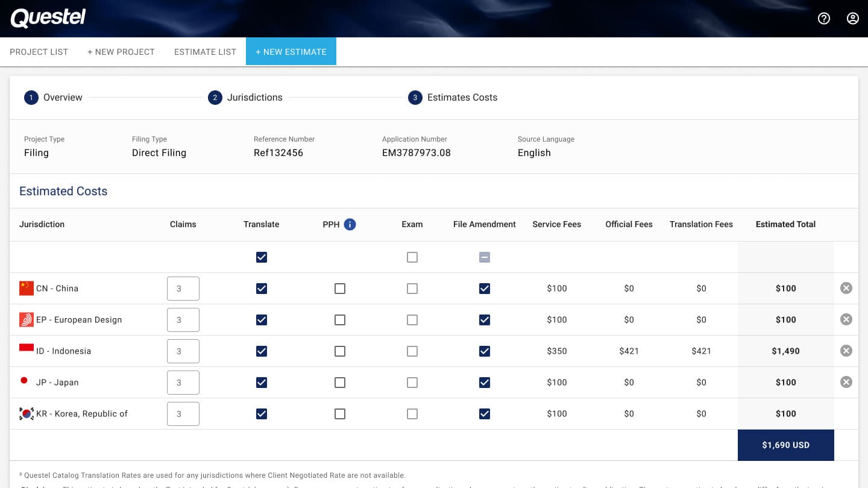Open the Project List tab
Image resolution: width=868 pixels, height=488 pixels.
(x=39, y=52)
